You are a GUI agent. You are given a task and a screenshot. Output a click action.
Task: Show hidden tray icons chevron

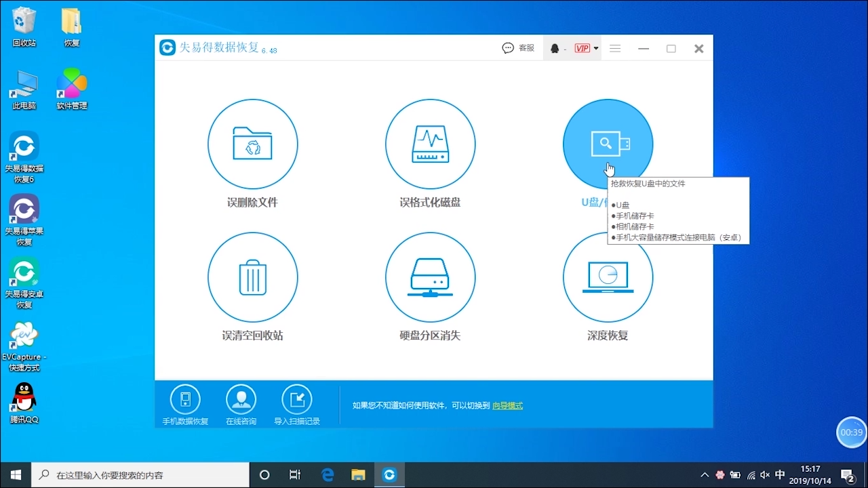click(705, 474)
